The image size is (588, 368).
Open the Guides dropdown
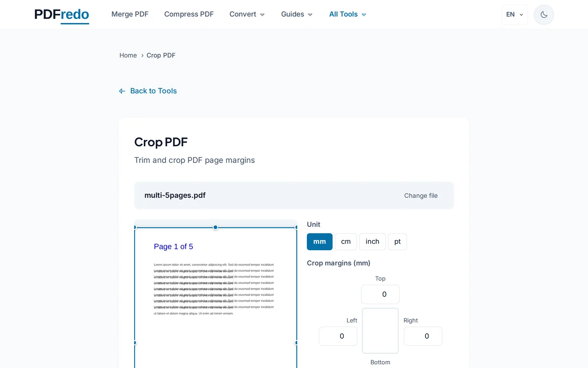[x=296, y=14]
